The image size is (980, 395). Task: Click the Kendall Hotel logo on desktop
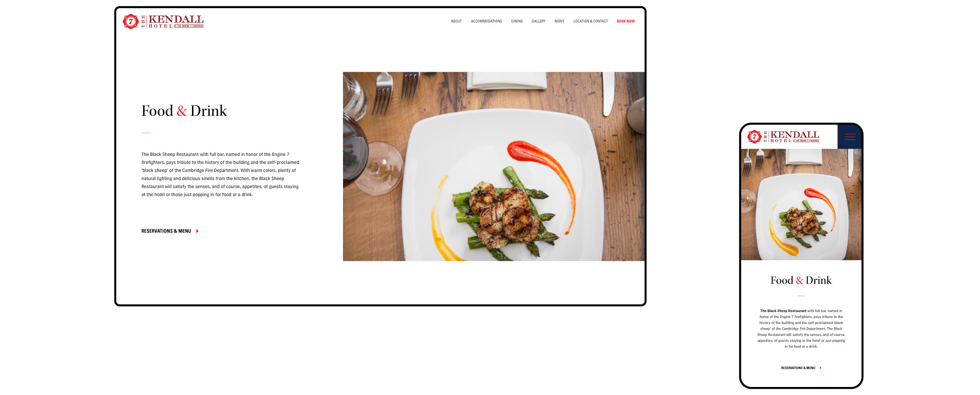[x=163, y=21]
